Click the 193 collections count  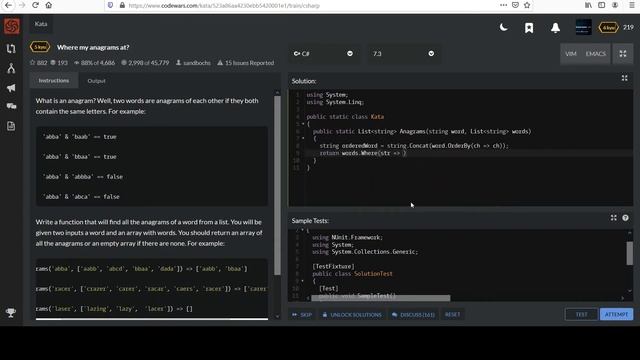pyautogui.click(x=59, y=63)
